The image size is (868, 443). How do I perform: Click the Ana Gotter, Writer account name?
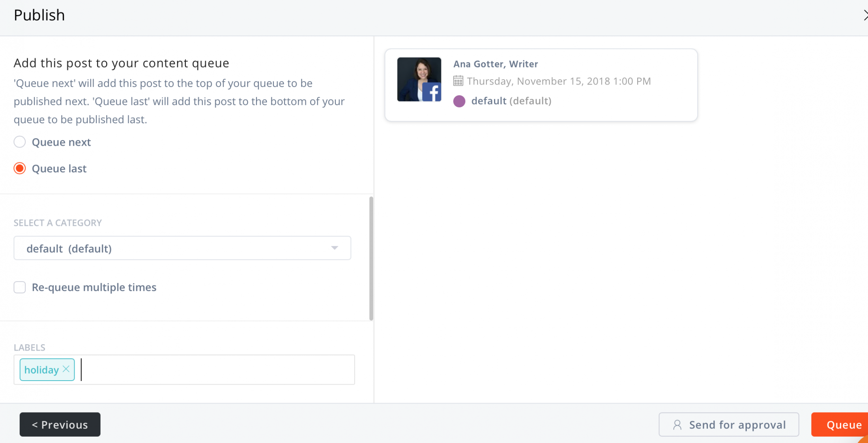click(x=496, y=64)
